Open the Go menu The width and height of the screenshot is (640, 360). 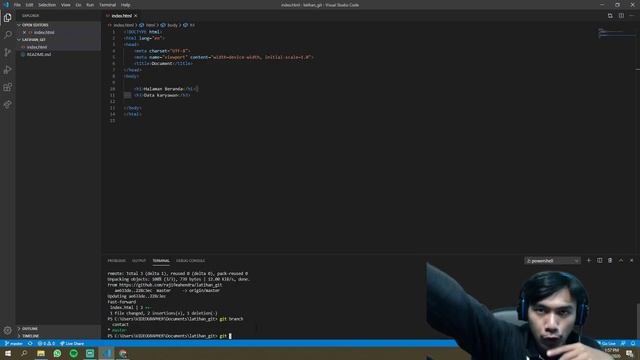pyautogui.click(x=78, y=5)
